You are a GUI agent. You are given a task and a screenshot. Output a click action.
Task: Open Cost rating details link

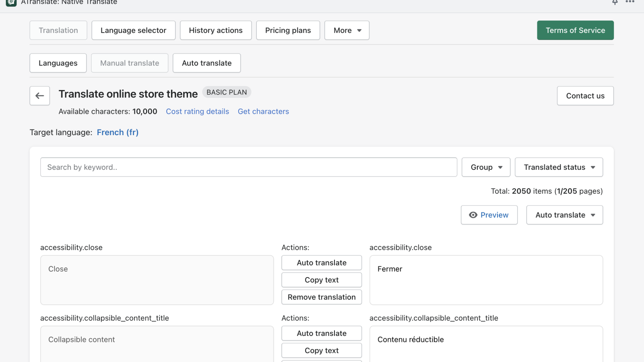[197, 111]
